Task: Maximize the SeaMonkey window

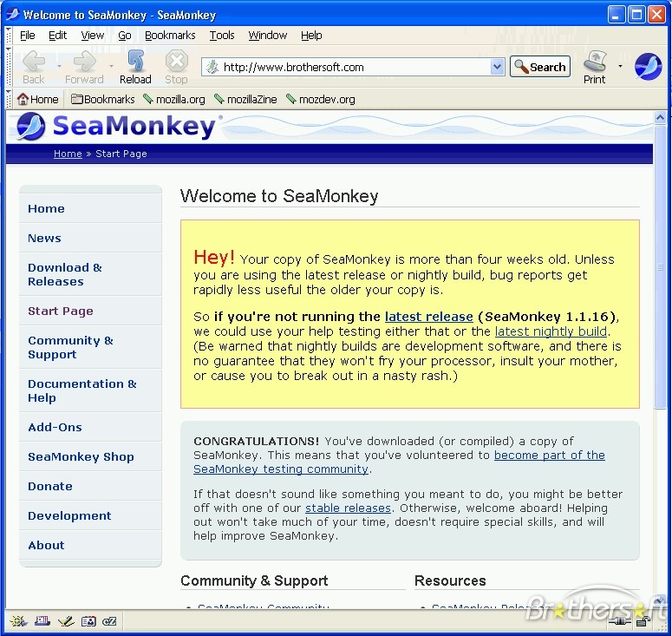Action: pos(636,15)
